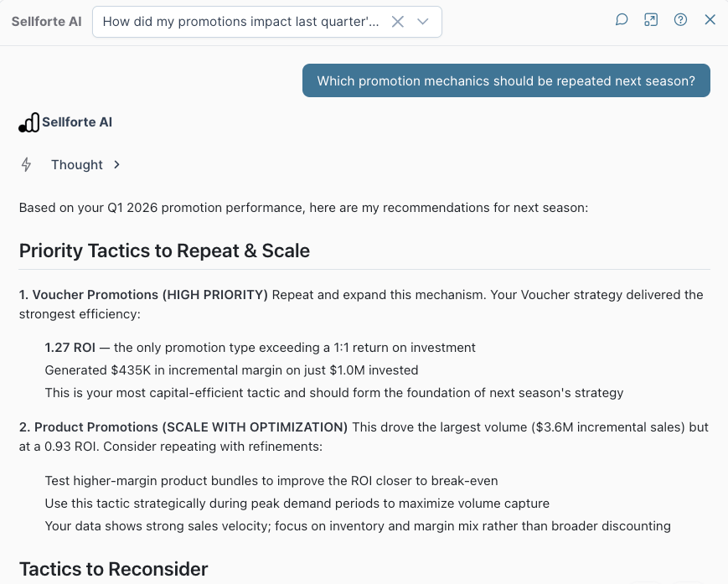Click the chevron beside Thought
The width and height of the screenshot is (728, 584).
click(116, 165)
